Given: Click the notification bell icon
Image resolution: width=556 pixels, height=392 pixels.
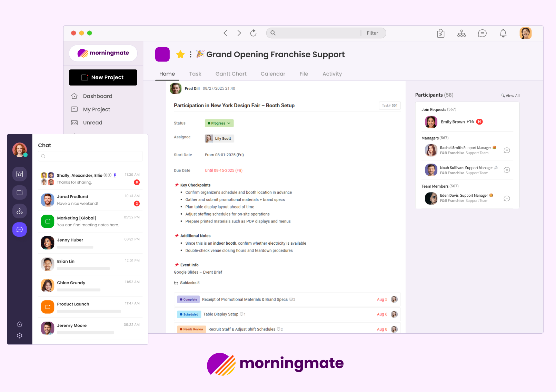Looking at the screenshot, I should coord(503,33).
